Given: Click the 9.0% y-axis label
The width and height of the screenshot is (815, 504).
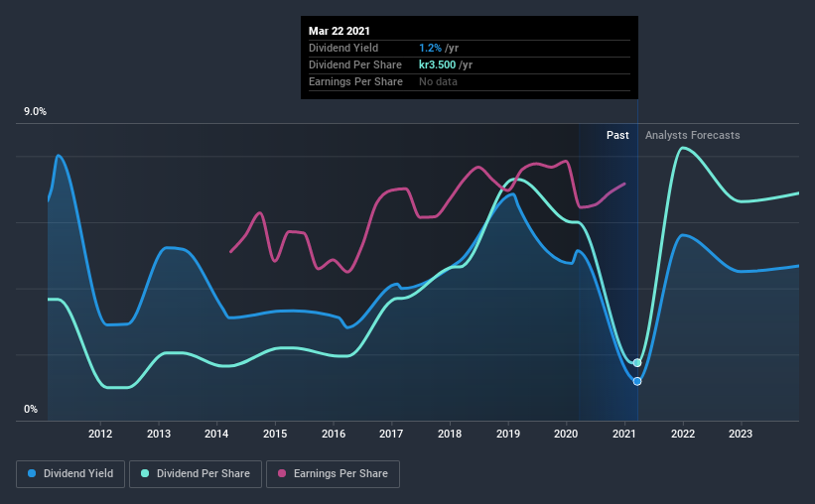Looking at the screenshot, I should [x=36, y=112].
